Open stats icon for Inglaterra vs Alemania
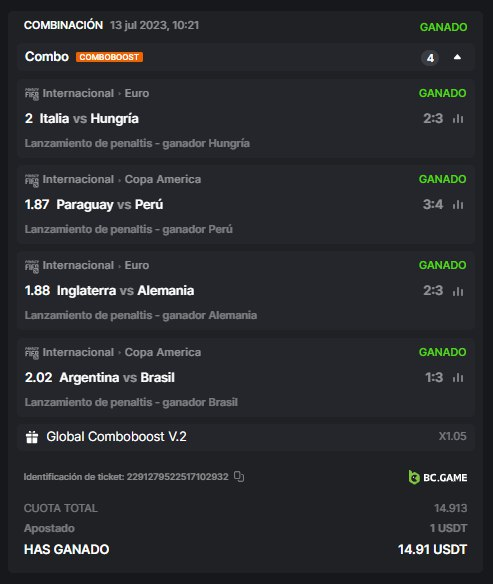493x584 pixels. pos(458,291)
